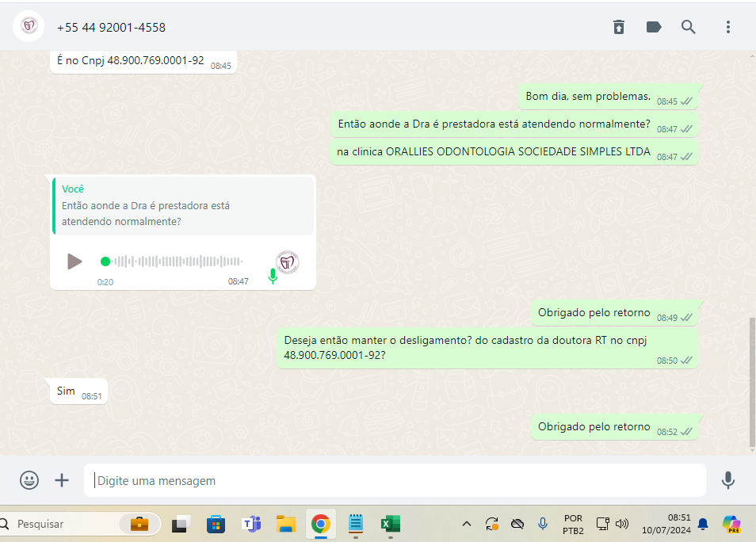Open sender avatar on voice message
The image size is (756, 542).
tap(288, 262)
